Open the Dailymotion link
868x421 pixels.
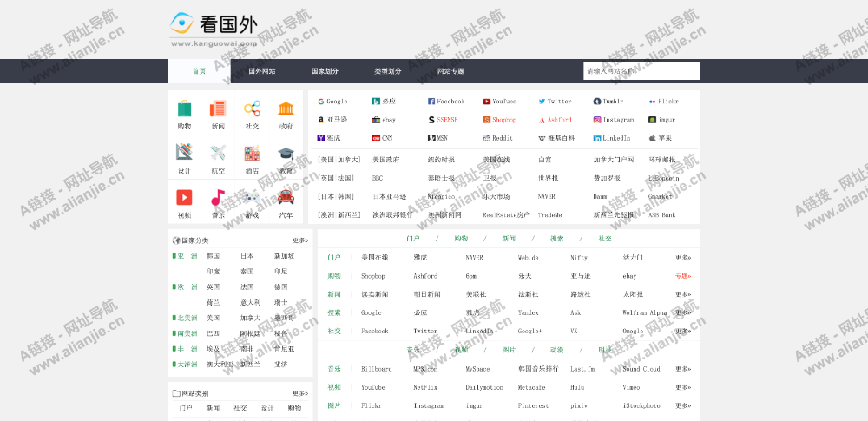click(484, 387)
